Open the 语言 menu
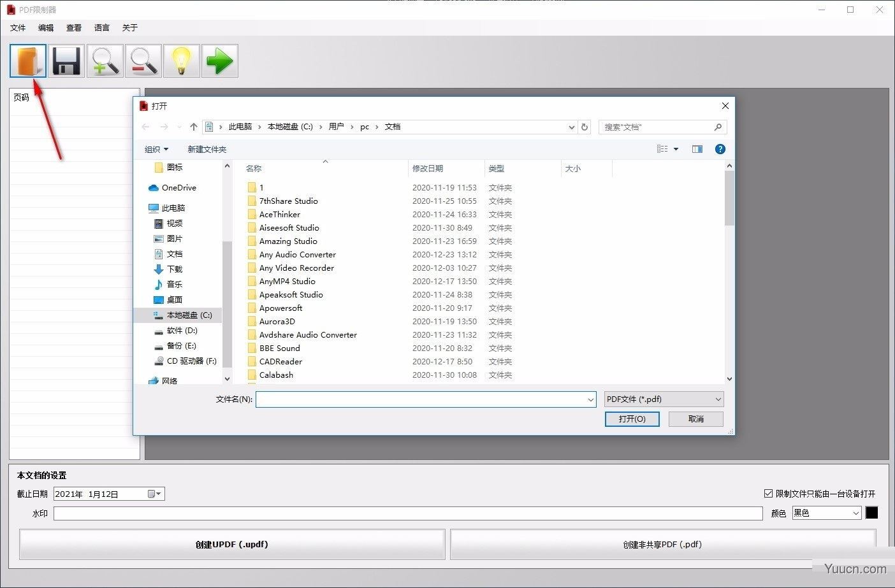Image resolution: width=895 pixels, height=588 pixels. coord(102,28)
